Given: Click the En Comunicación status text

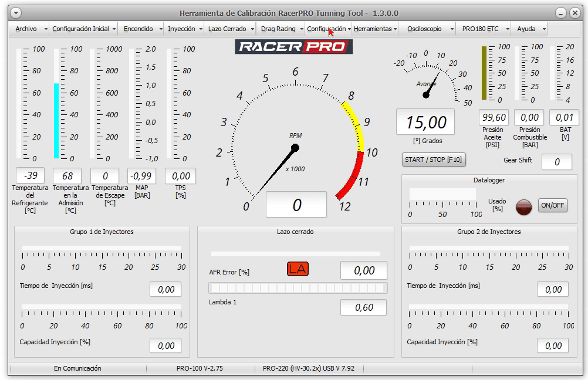Looking at the screenshot, I should coord(77,368).
